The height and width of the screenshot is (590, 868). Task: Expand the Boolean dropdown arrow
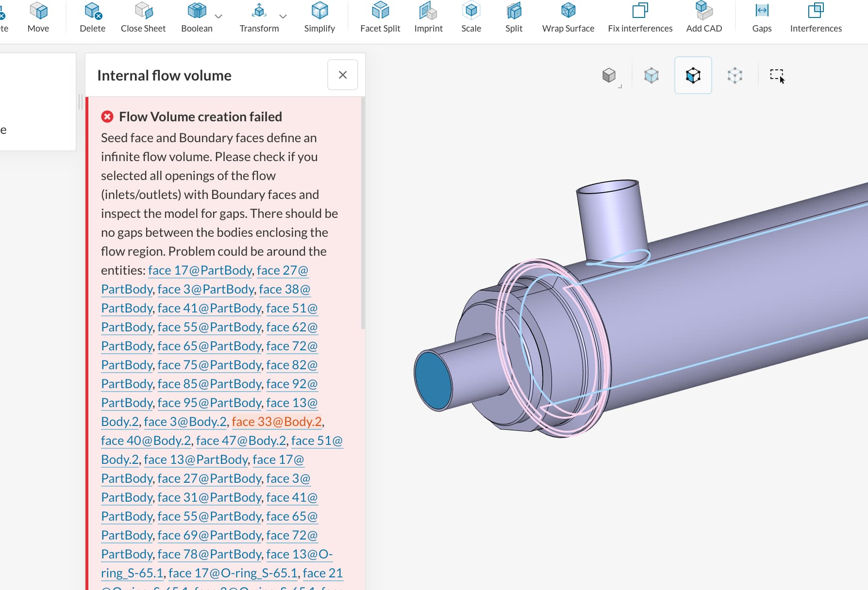pyautogui.click(x=218, y=16)
